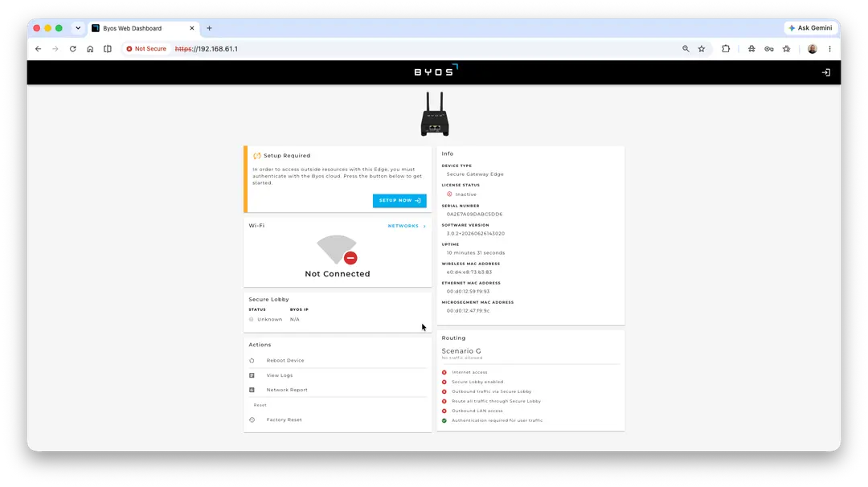
Task: Click the Inactive license status icon
Action: coord(449,194)
